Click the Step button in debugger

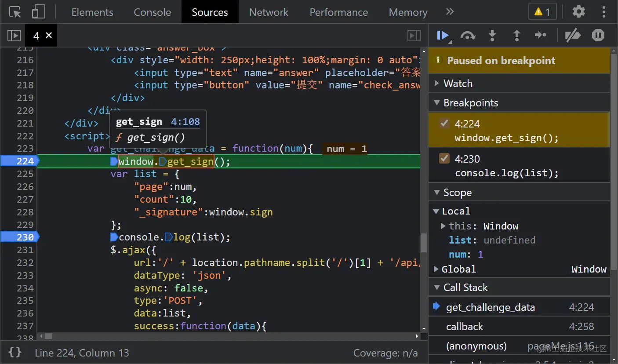[x=541, y=36]
